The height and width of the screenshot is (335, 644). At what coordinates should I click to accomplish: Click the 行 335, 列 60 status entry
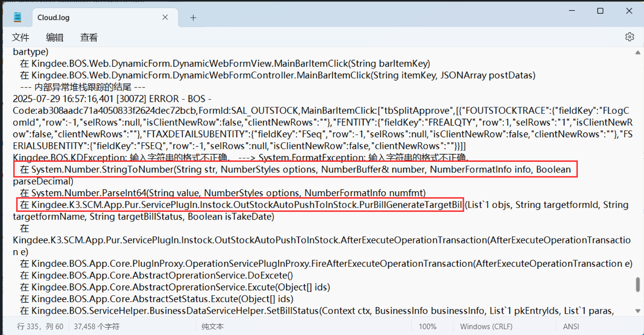click(x=40, y=326)
